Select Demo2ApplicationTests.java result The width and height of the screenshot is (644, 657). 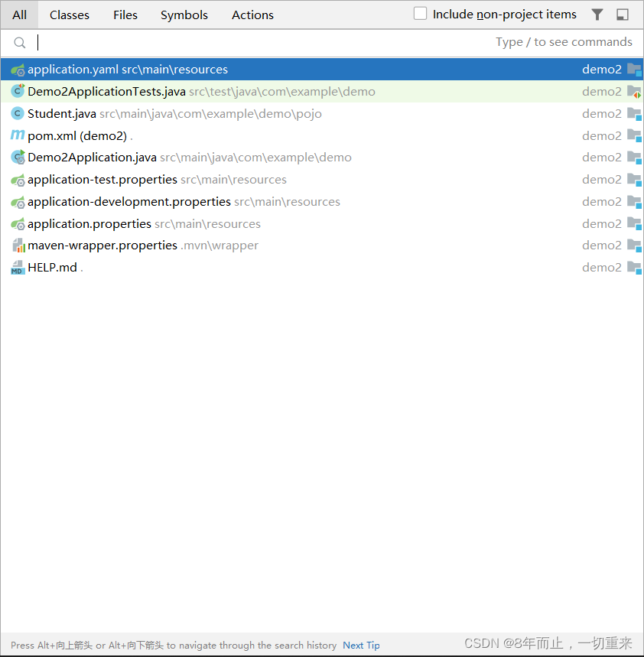point(322,91)
